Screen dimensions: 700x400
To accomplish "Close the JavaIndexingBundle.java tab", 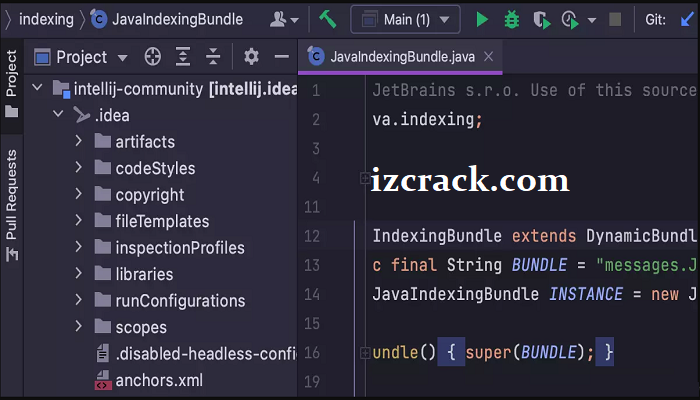I will pyautogui.click(x=489, y=57).
